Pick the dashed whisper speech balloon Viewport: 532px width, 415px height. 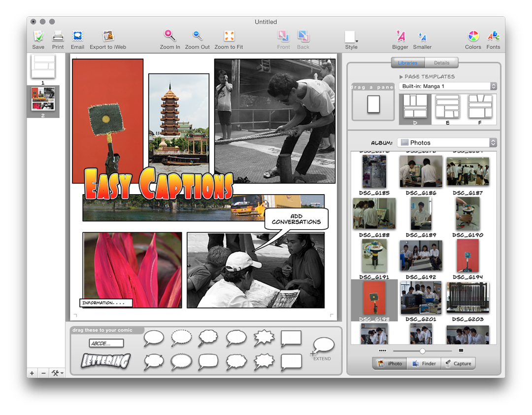click(181, 338)
